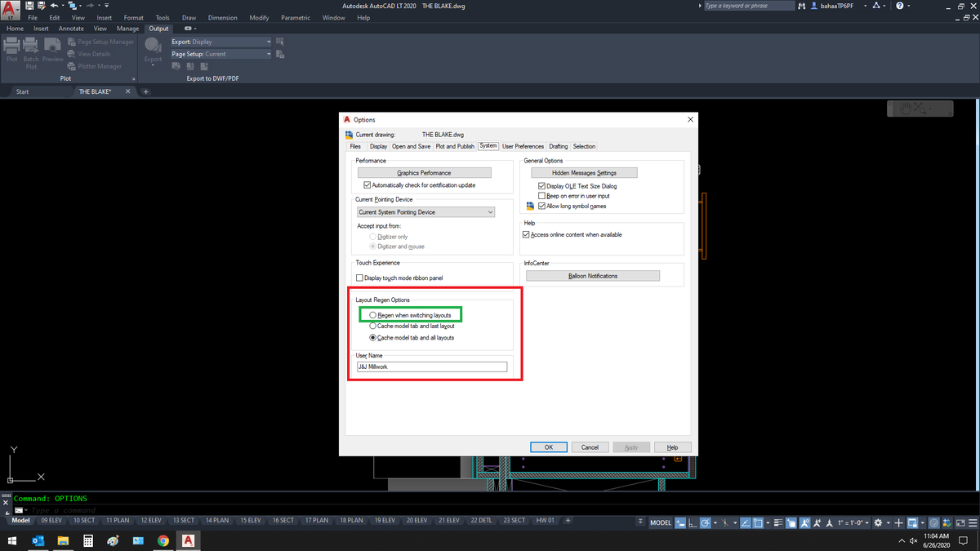
Task: Show hidden icons in system tray
Action: [901, 540]
